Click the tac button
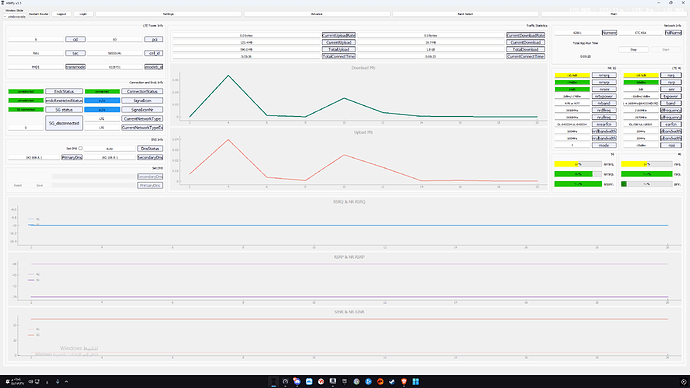The image size is (690, 388). click(75, 53)
